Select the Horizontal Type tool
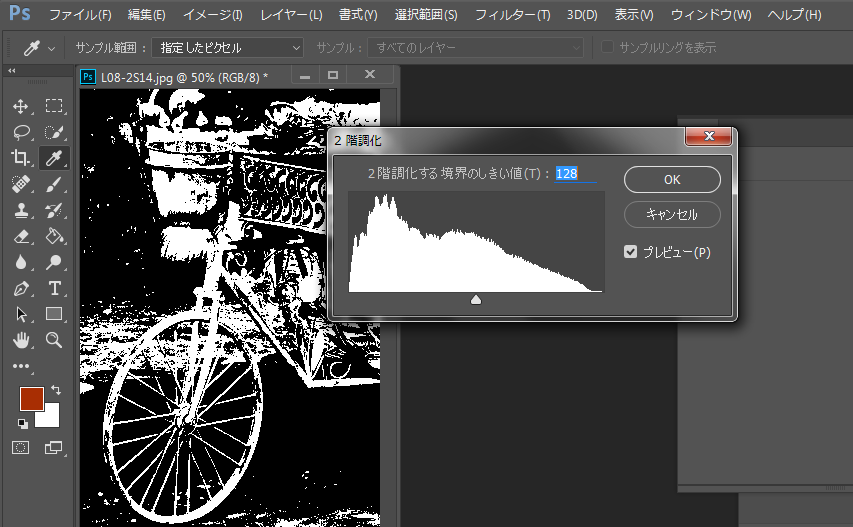The height and width of the screenshot is (527, 853). click(54, 288)
